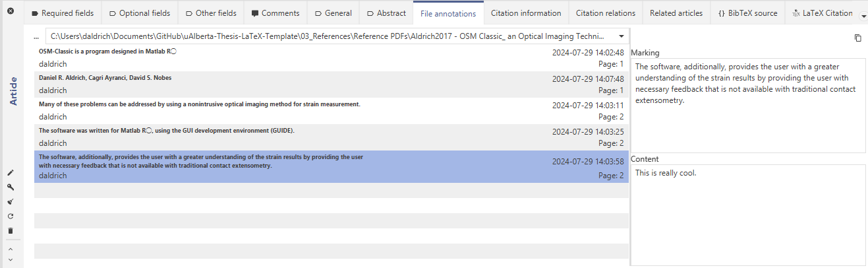
Task: Click the ellipsis button beside file path
Action: 36,36
